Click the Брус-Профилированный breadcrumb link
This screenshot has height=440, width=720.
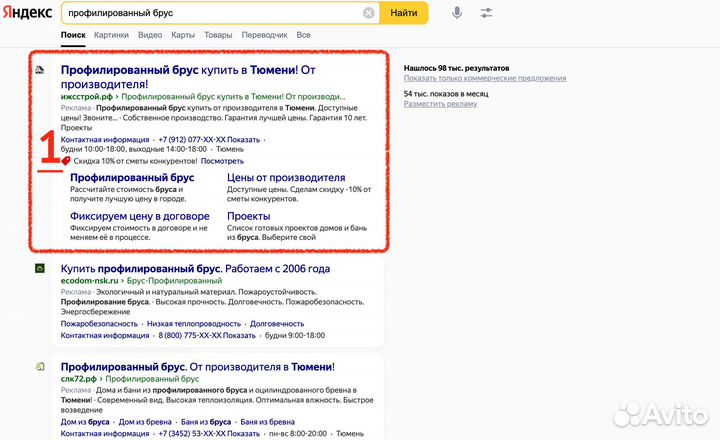(174, 281)
